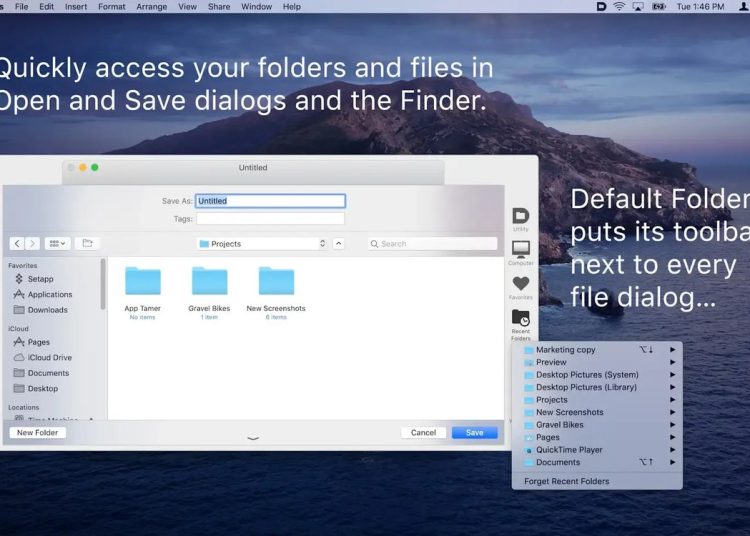Viewport: 750px width, 536px height.
Task: Choose Forget Recent Folders
Action: [x=566, y=481]
